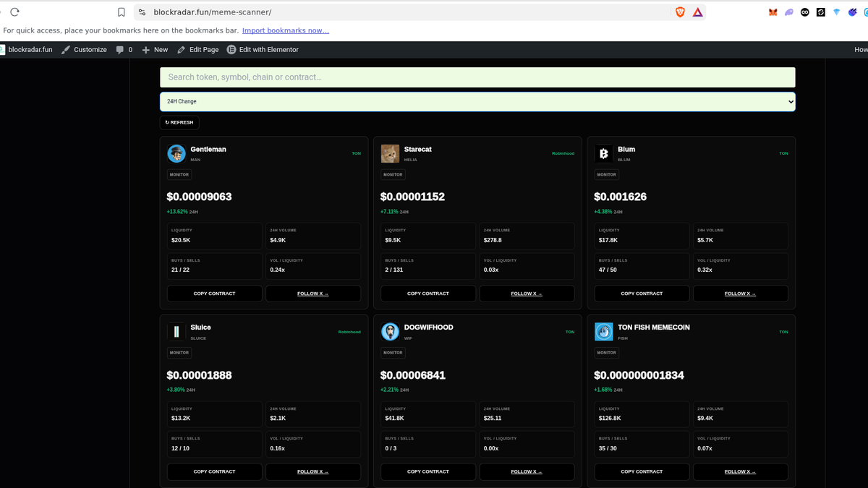
Task: Click the Gentleman token avatar
Action: click(x=176, y=153)
